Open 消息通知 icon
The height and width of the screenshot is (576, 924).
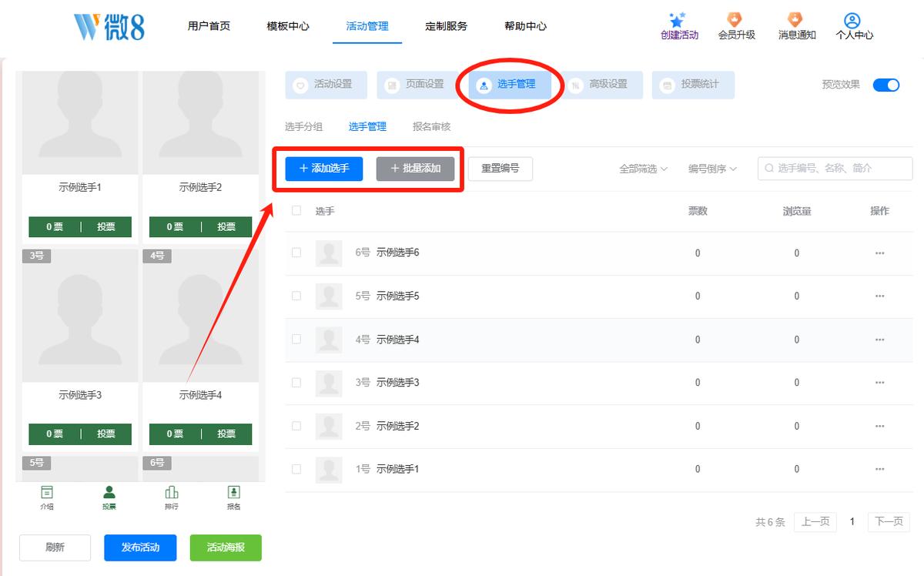(x=796, y=20)
